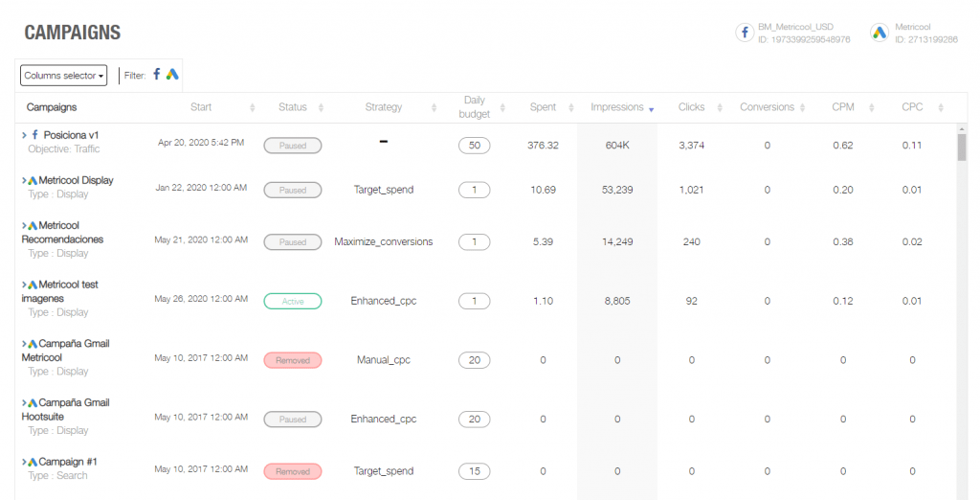Click Google Ads icon on Metricool Display row
This screenshot has width=980, height=500.
(33, 180)
